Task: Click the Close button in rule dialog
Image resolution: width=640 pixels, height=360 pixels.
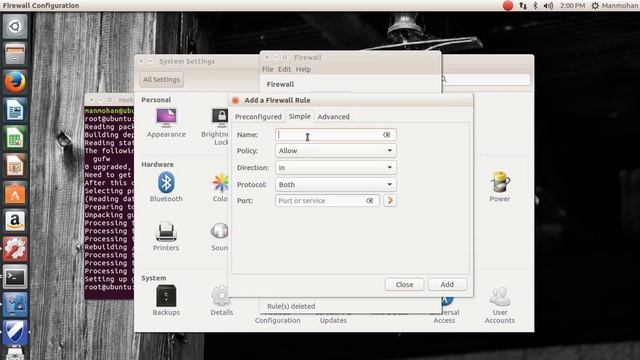Action: (x=404, y=284)
